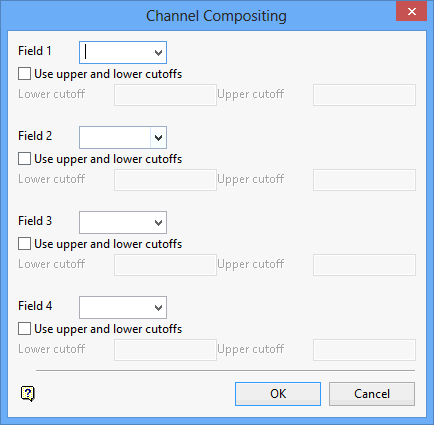The width and height of the screenshot is (434, 425).
Task: Click into the Field 4 combo text box
Action: pos(115,307)
